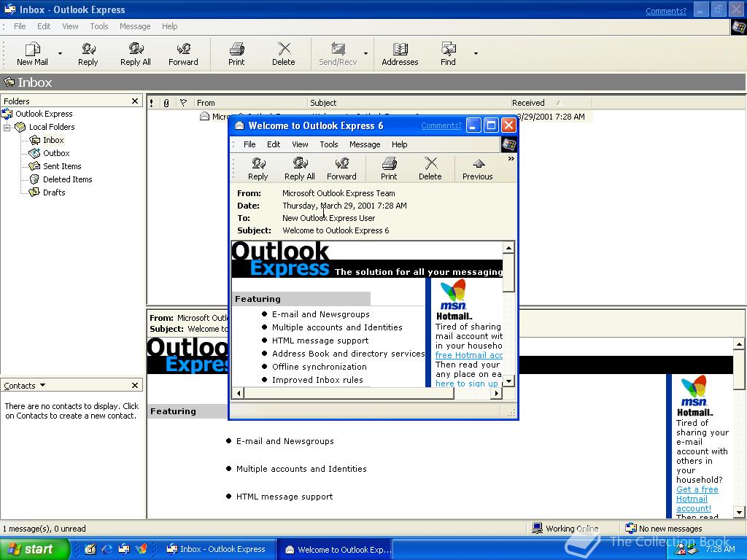
Task: Click Reply All in Inbox window toolbar
Action: click(135, 54)
